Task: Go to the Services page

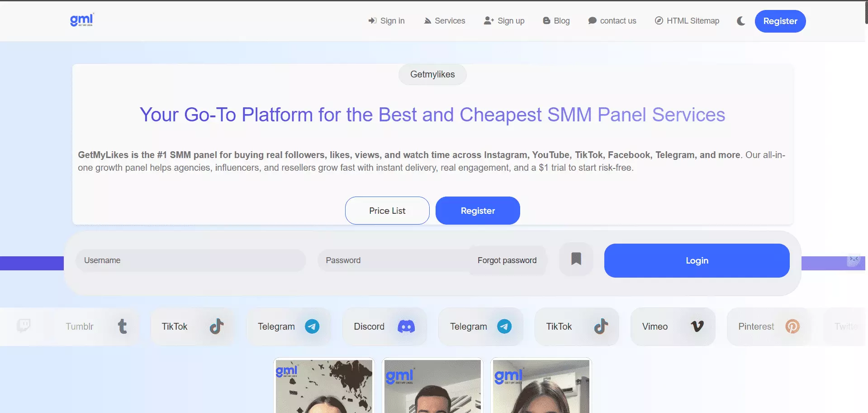Action: pyautogui.click(x=444, y=21)
